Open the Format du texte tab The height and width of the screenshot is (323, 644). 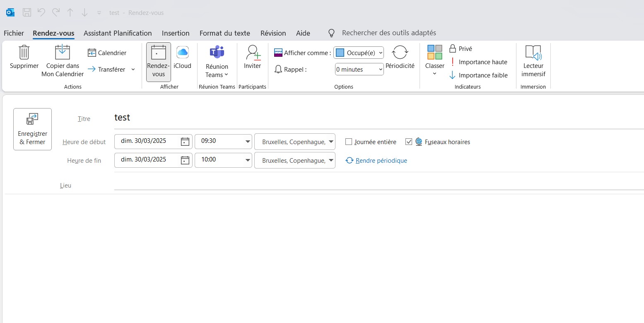click(x=225, y=33)
